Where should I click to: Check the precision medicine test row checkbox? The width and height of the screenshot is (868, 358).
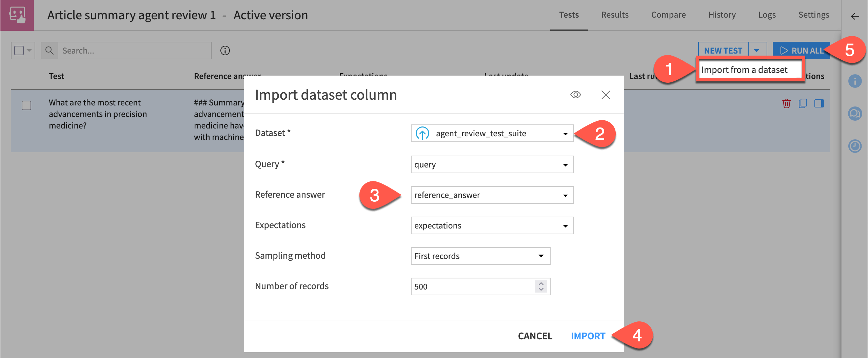tap(26, 105)
